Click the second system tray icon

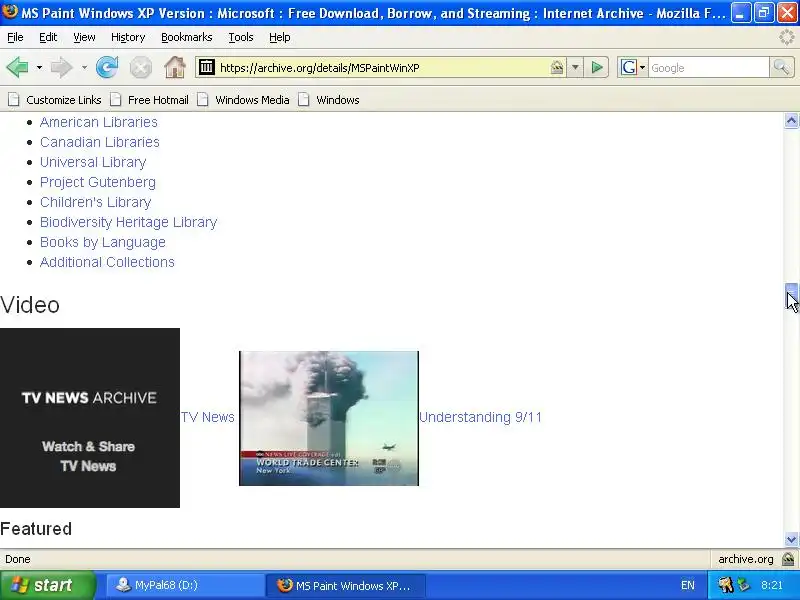coord(743,585)
